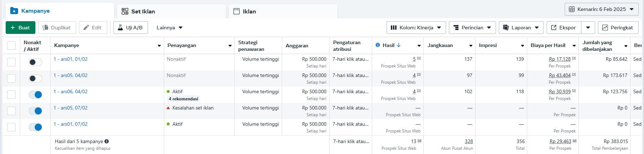Click the Duplikat copy icon
644x154 pixels.
[x=45, y=28]
